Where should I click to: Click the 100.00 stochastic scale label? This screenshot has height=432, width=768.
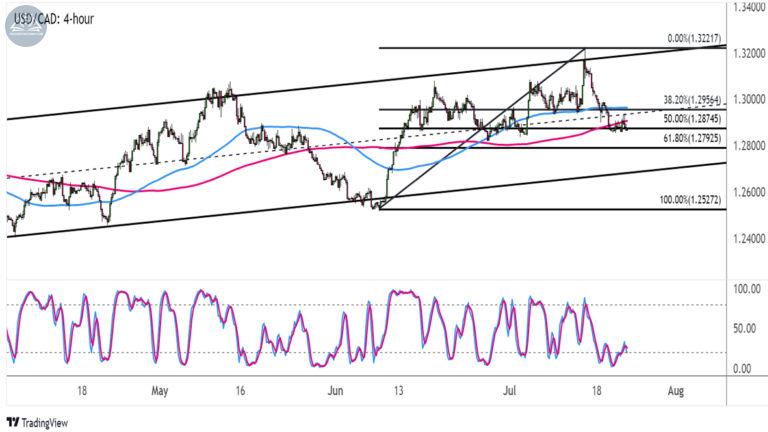747,289
